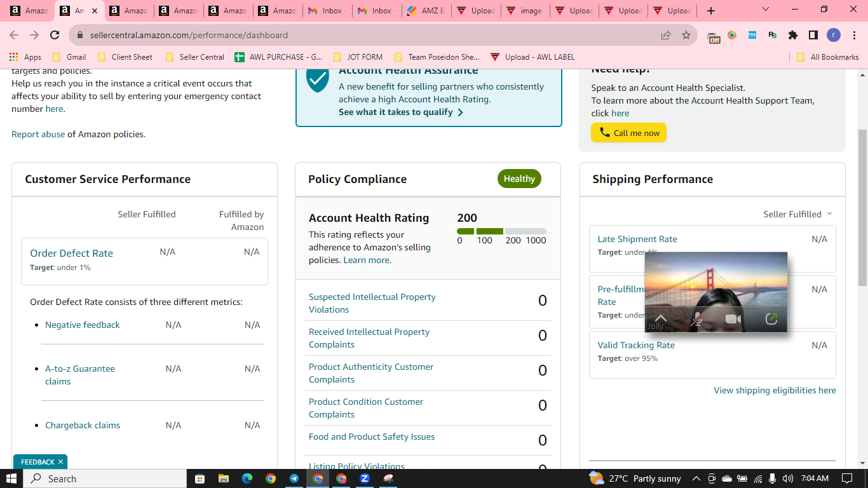Click the Learn more link for Account Health Rating
This screenshot has width=868, height=488.
367,260
